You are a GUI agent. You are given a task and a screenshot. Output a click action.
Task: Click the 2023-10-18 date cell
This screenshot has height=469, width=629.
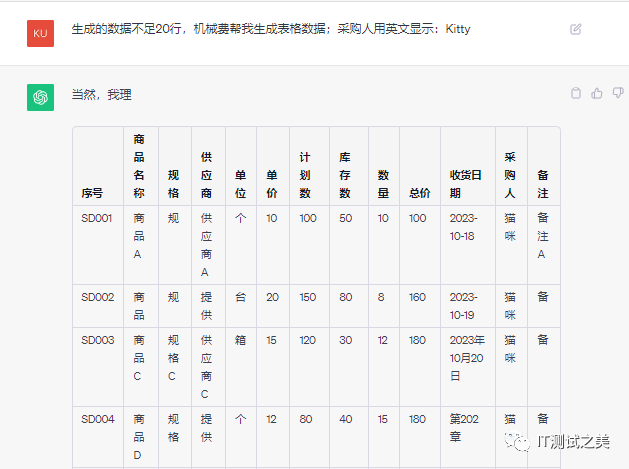click(463, 226)
